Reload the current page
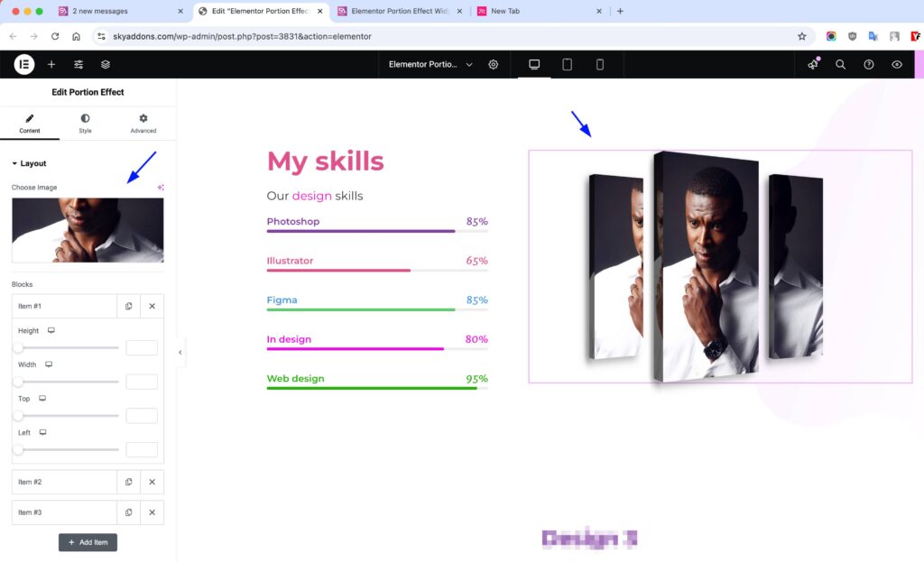 pyautogui.click(x=55, y=36)
